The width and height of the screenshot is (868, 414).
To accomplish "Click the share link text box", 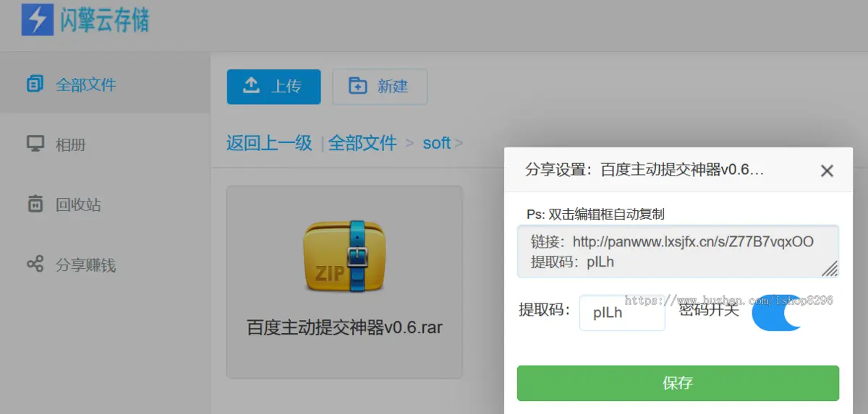I will [678, 251].
